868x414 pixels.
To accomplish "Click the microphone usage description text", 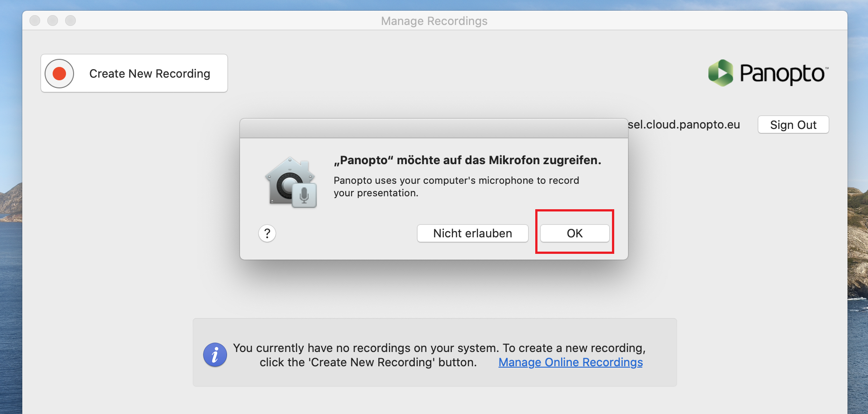I will (x=456, y=186).
